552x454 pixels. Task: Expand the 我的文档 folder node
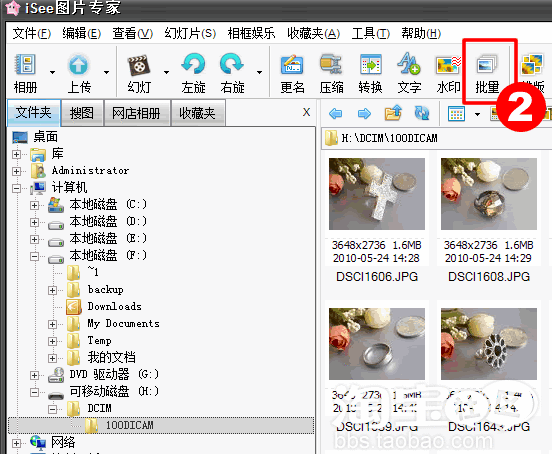click(x=52, y=358)
